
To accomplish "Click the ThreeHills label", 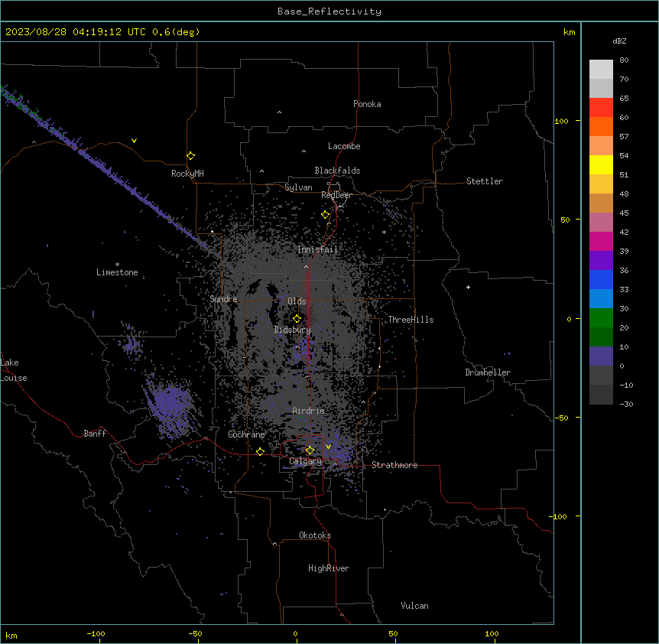I will [x=411, y=320].
